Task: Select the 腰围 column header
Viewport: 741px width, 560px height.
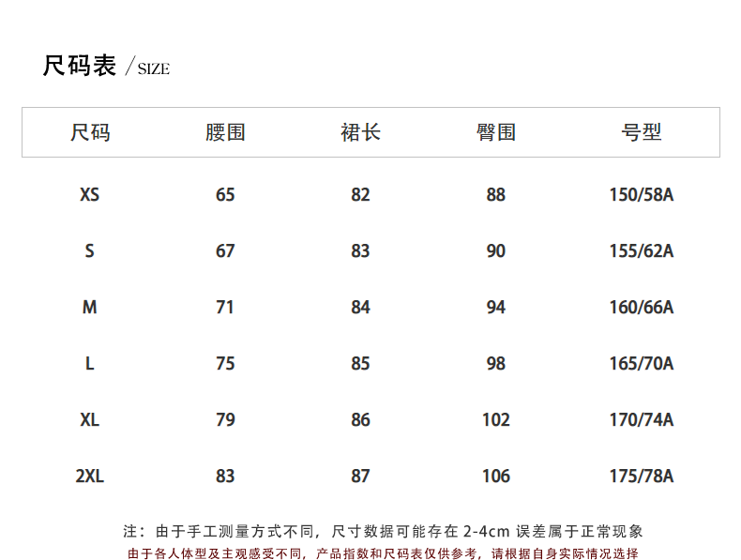Action: click(x=225, y=132)
